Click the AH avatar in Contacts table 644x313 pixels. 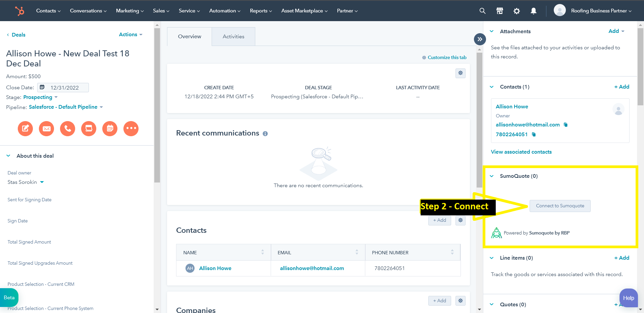(x=190, y=268)
